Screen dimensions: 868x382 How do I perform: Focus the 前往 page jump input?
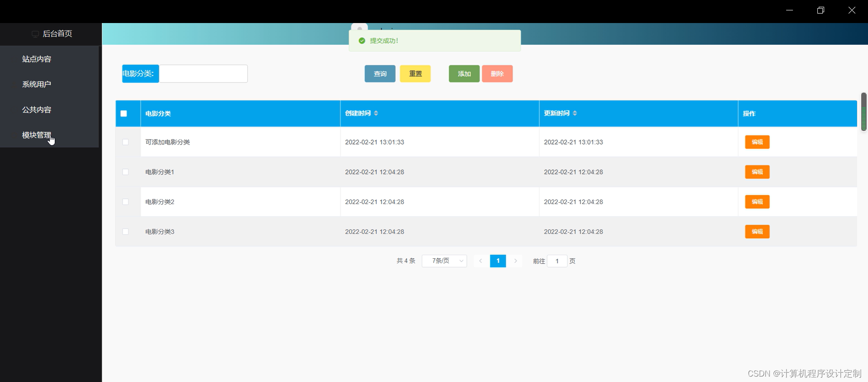click(557, 261)
